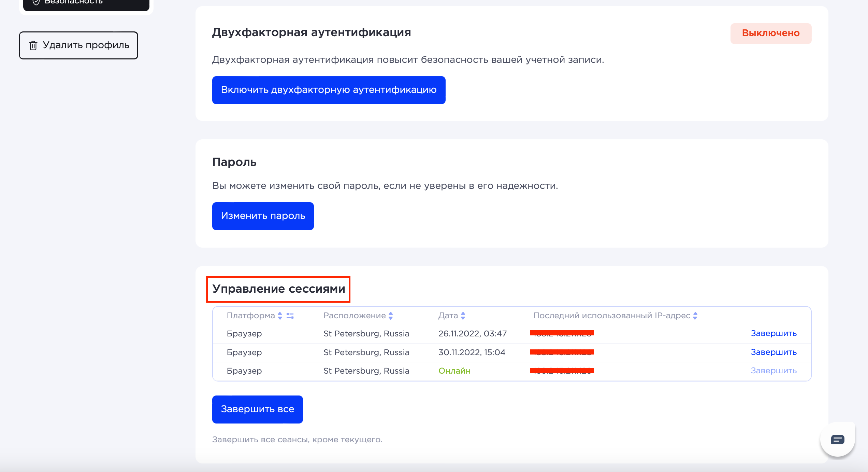This screenshot has height=472, width=868.
Task: Click the Платформа column header label
Action: pyautogui.click(x=250, y=316)
